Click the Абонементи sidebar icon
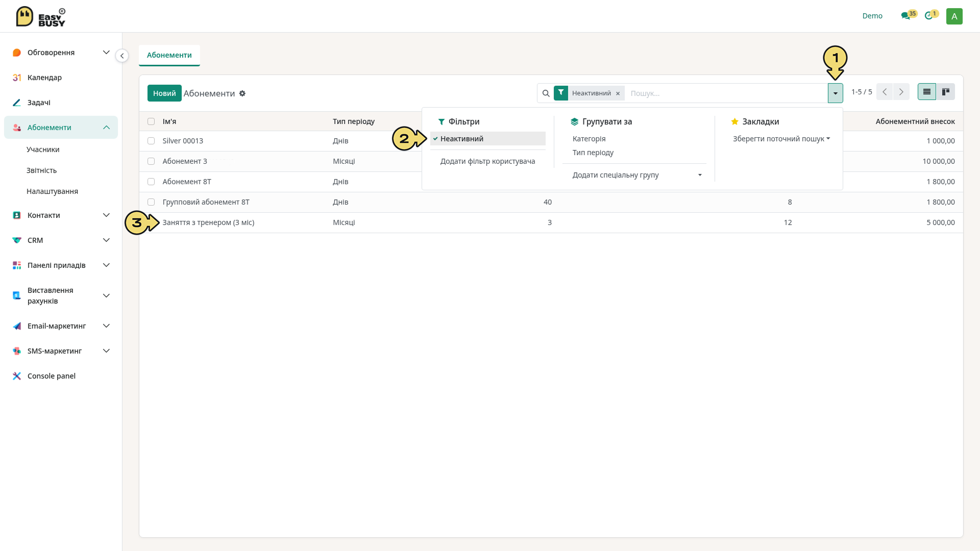The width and height of the screenshot is (980, 551). click(17, 128)
